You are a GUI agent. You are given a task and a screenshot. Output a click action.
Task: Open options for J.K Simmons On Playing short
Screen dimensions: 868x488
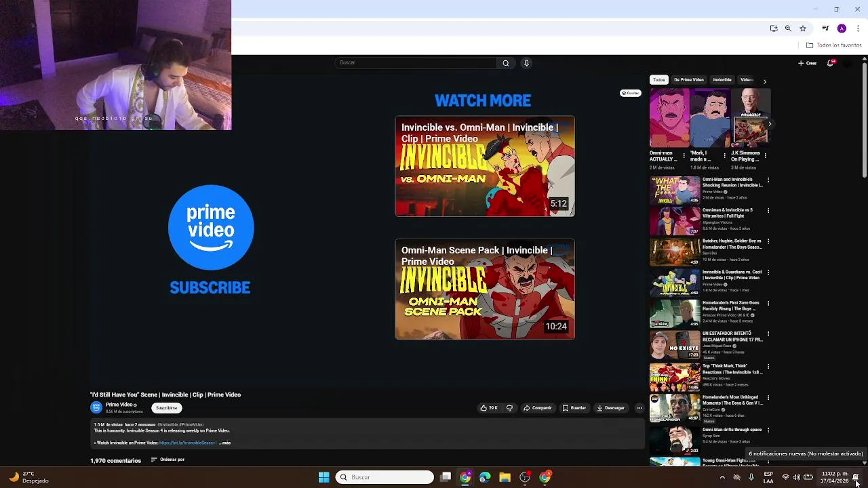coord(766,156)
